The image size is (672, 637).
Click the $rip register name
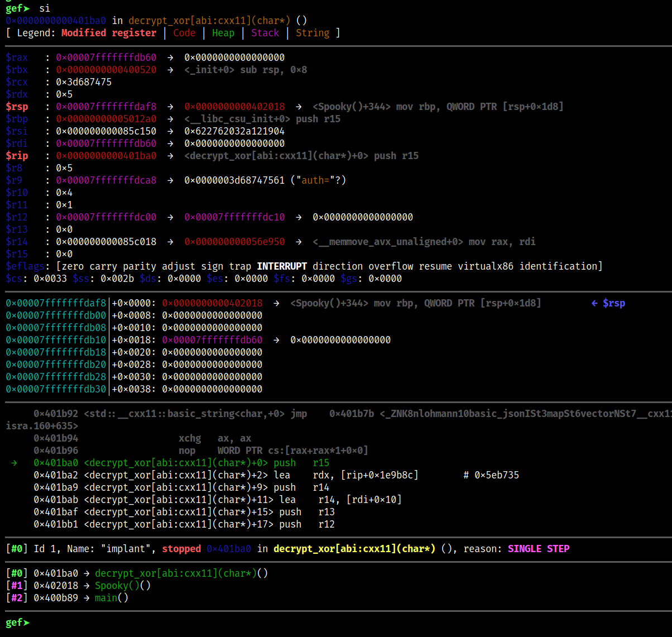pyautogui.click(x=17, y=156)
